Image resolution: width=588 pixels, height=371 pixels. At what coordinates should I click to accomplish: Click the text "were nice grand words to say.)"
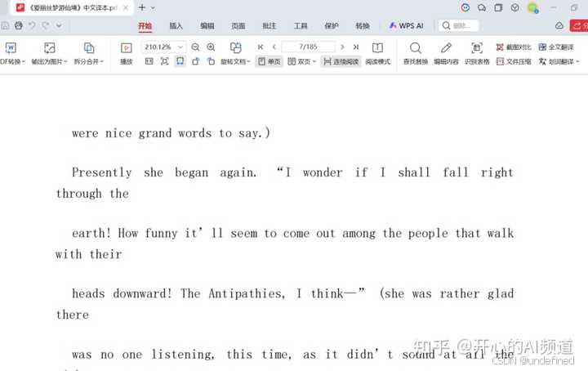171,133
